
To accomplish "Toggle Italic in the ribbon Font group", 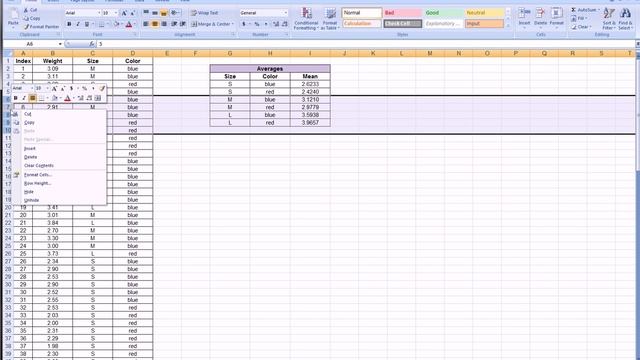I will (x=78, y=24).
